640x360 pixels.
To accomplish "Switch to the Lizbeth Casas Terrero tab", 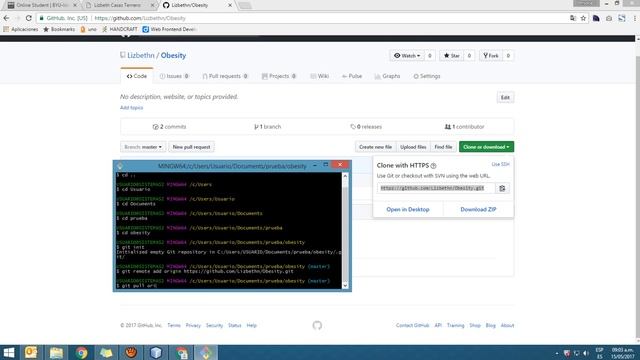I will [118, 5].
